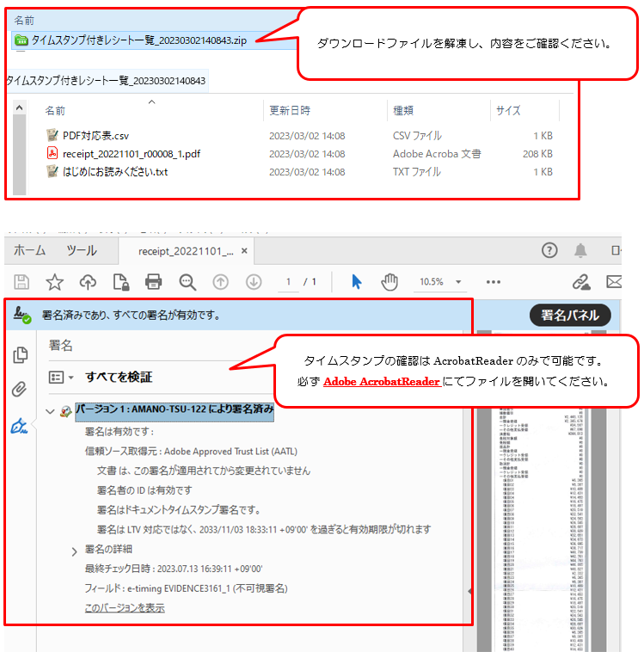This screenshot has height=664, width=644.
Task: Open signatures pen sidebar icon
Action: 19,426
